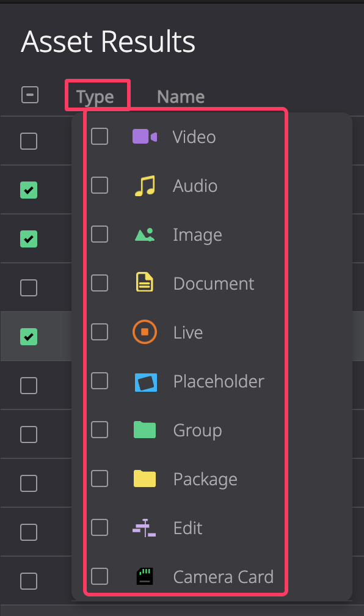The width and height of the screenshot is (364, 616).
Task: Select the green Image mountains icon
Action: click(x=145, y=235)
